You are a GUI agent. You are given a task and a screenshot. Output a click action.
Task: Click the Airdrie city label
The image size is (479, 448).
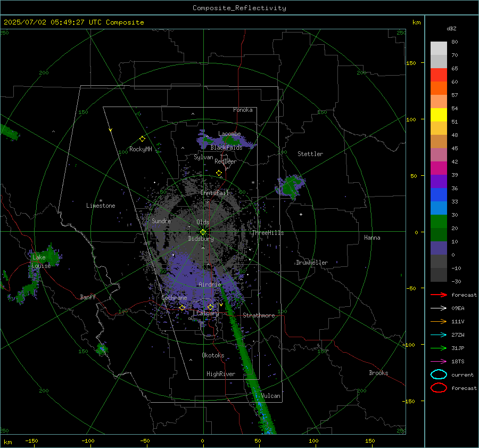pyautogui.click(x=210, y=284)
